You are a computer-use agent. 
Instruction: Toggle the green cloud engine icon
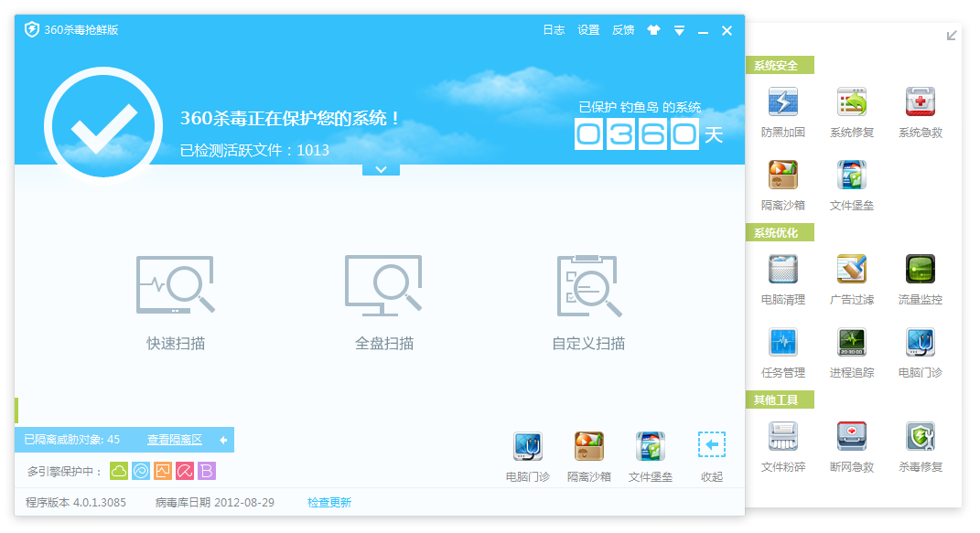[x=119, y=471]
